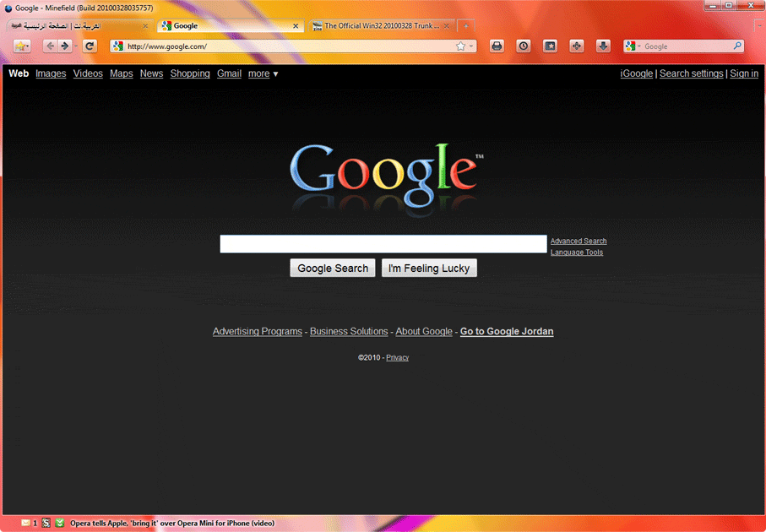This screenshot has width=766, height=532.
Task: Open the Maps link
Action: 121,73
